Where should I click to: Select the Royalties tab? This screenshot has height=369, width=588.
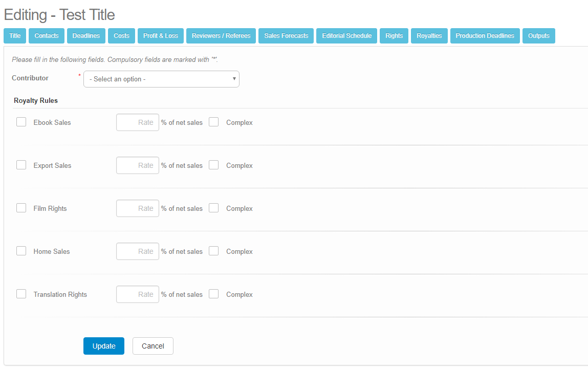click(x=429, y=36)
